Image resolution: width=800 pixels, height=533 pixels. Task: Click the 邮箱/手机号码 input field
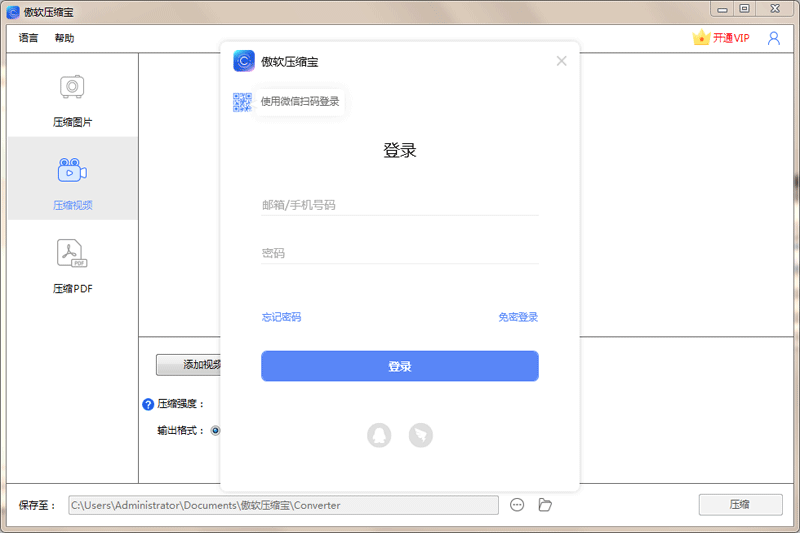[x=400, y=205]
